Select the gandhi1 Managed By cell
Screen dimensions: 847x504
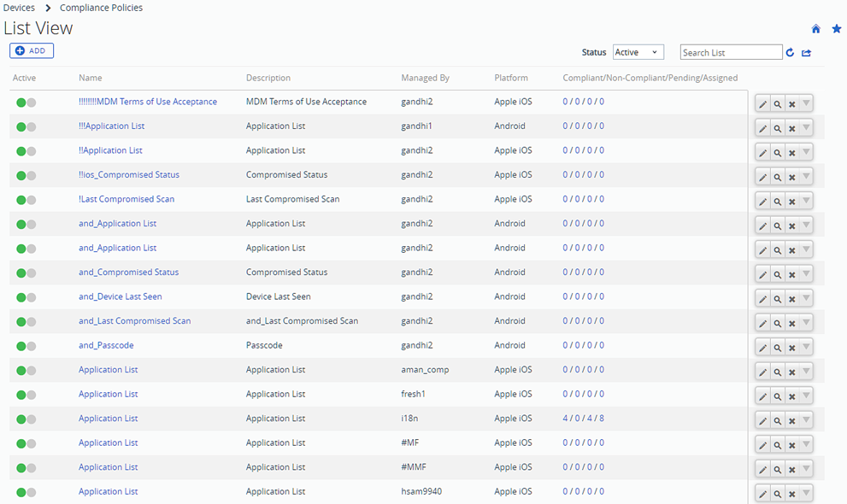pyautogui.click(x=416, y=126)
